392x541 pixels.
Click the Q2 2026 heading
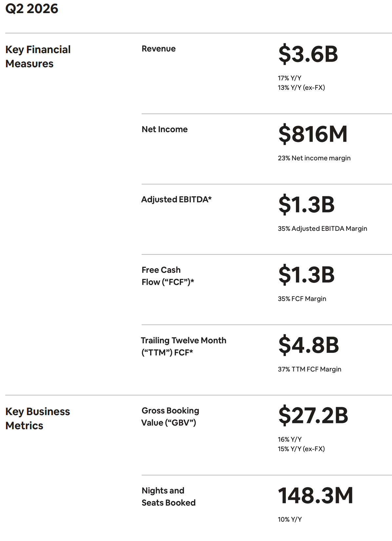pyautogui.click(x=32, y=9)
